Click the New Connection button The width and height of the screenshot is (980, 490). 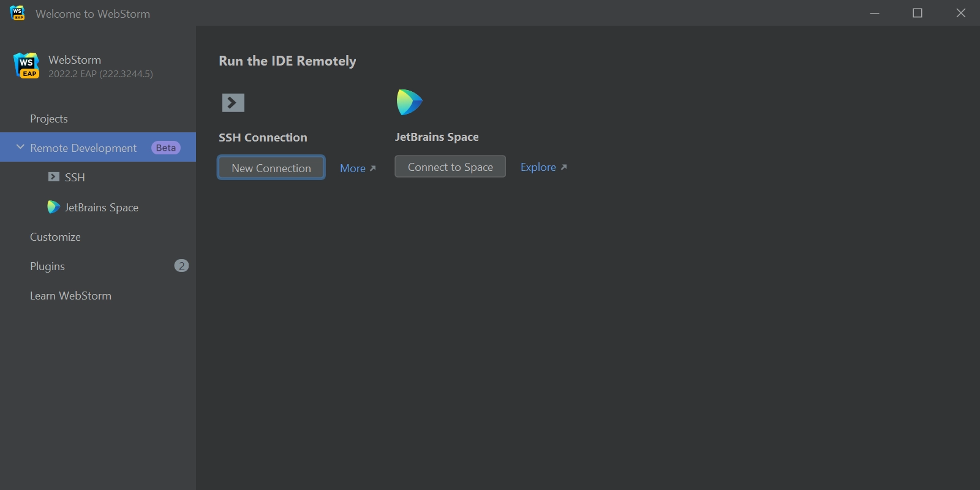pos(271,168)
